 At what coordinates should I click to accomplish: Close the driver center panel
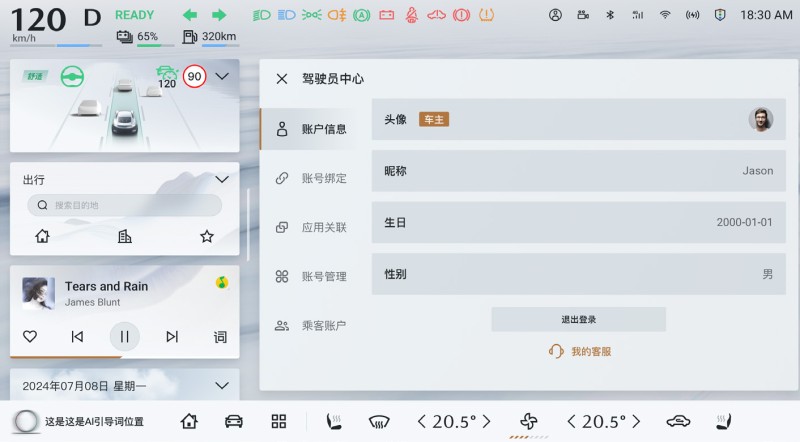click(282, 79)
